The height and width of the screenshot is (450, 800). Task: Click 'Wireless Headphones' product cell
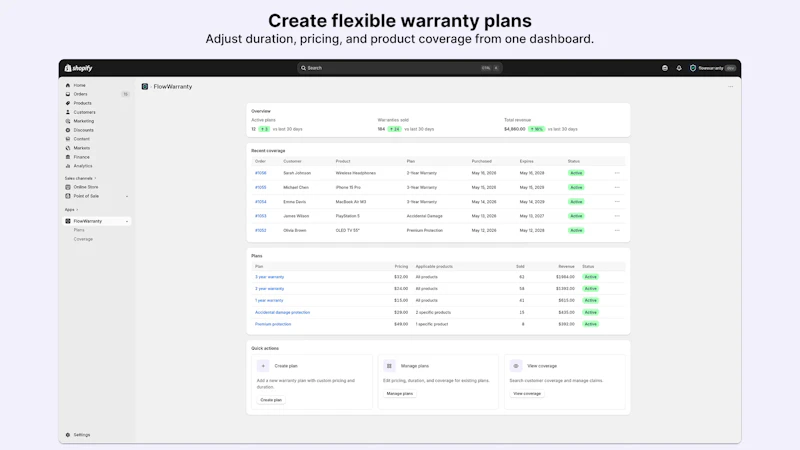pos(356,173)
